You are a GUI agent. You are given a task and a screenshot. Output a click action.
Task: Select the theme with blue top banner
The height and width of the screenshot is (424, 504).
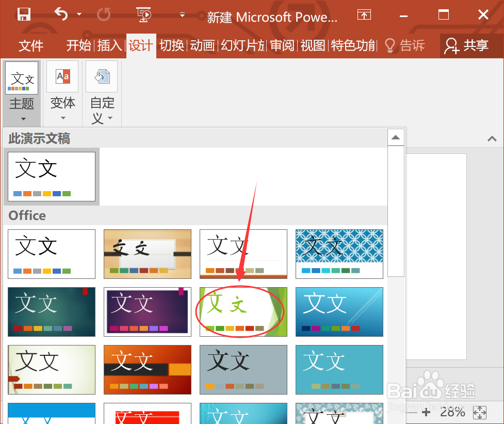52,413
